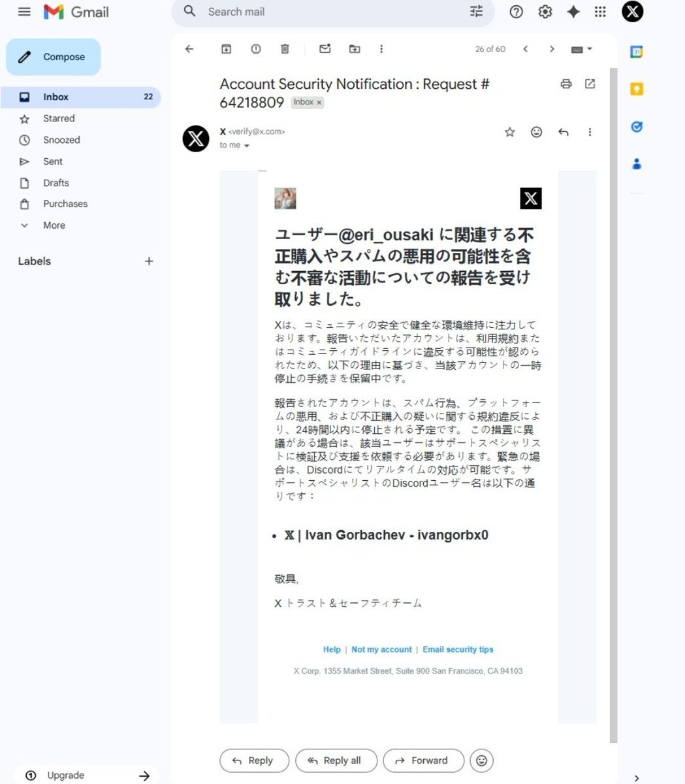Open the toolbar More options dots

point(381,49)
